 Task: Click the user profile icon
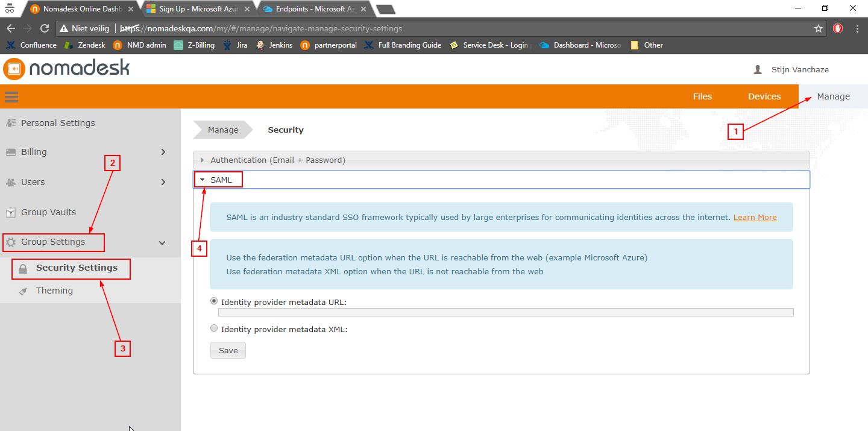pos(758,70)
